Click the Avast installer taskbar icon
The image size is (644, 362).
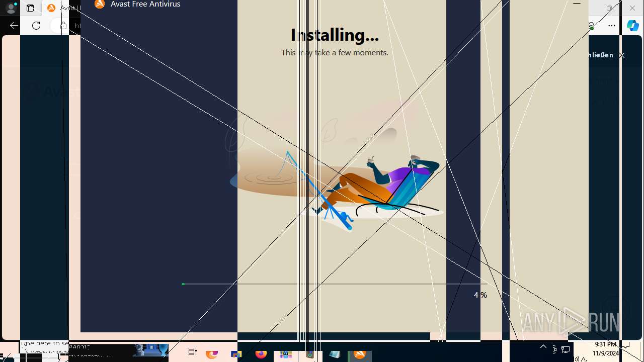click(x=359, y=354)
